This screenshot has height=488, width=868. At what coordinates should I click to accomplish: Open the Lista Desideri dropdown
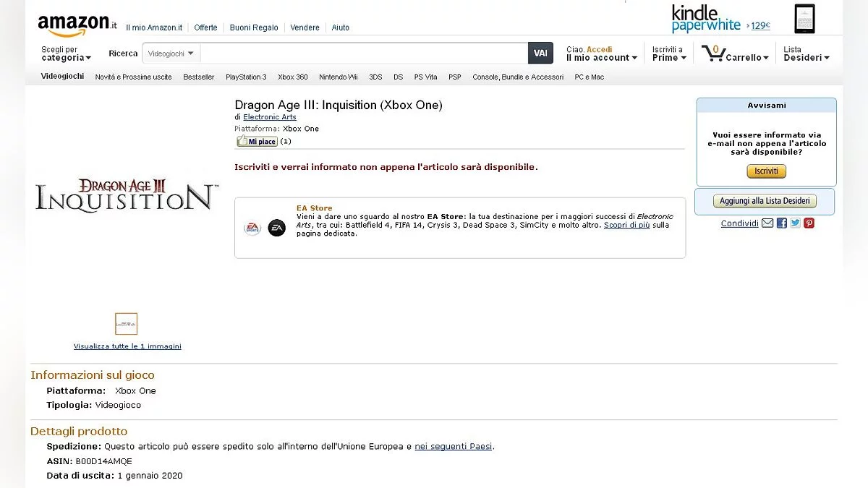(x=806, y=53)
